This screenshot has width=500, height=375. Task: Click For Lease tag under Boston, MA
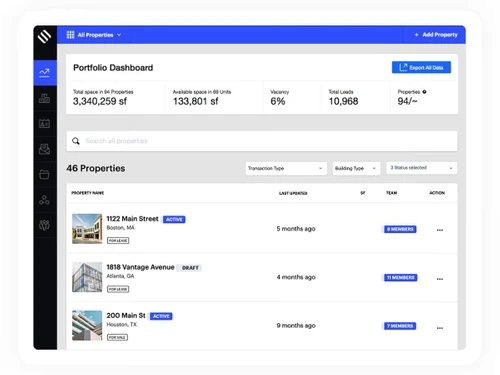(118, 240)
